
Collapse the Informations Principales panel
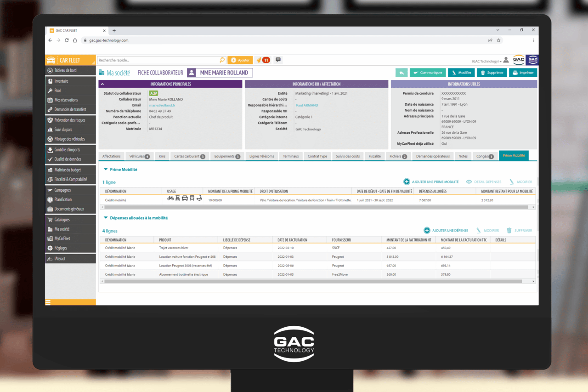tap(102, 84)
